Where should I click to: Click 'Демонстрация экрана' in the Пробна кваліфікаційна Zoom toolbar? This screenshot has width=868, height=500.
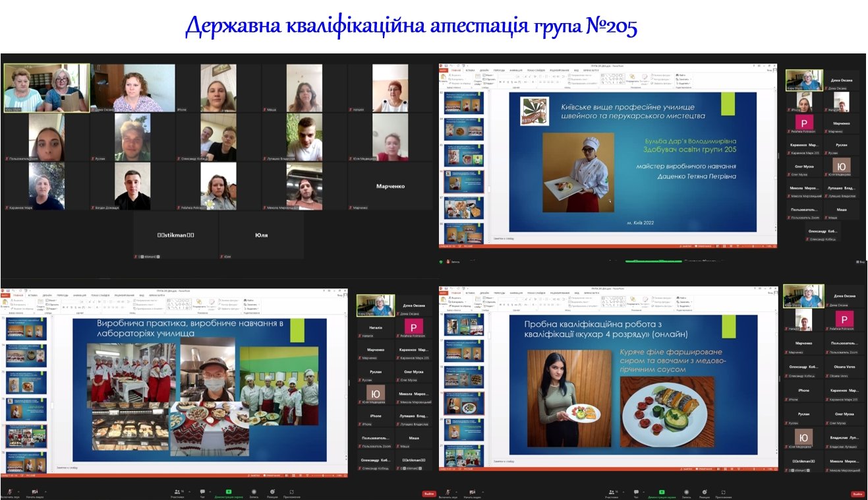662,493
